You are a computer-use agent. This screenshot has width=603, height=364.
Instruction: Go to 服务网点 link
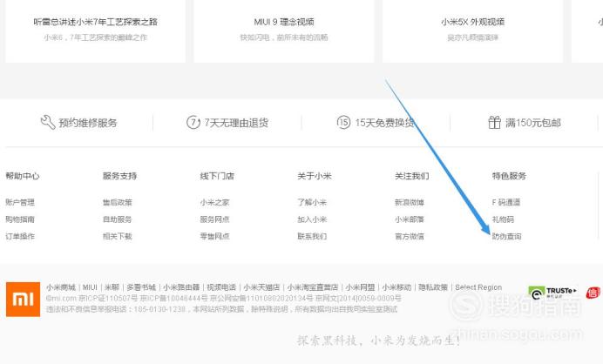214,219
